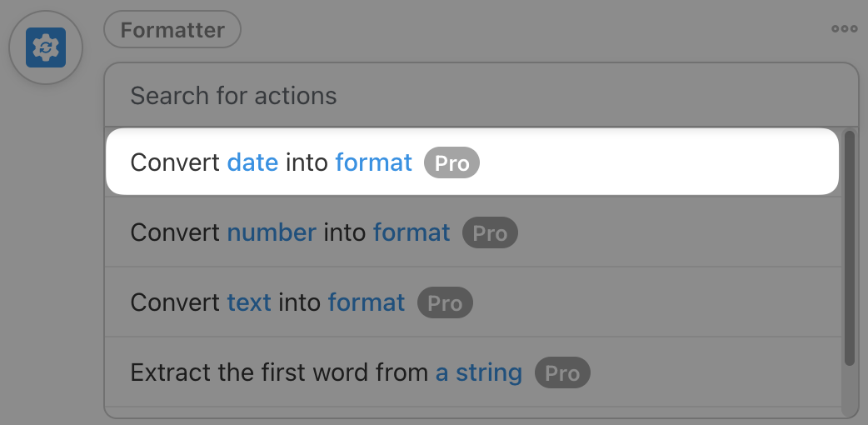Viewport: 868px width, 425px height.
Task: Click the Pro badge beside Convert date
Action: coord(452,163)
